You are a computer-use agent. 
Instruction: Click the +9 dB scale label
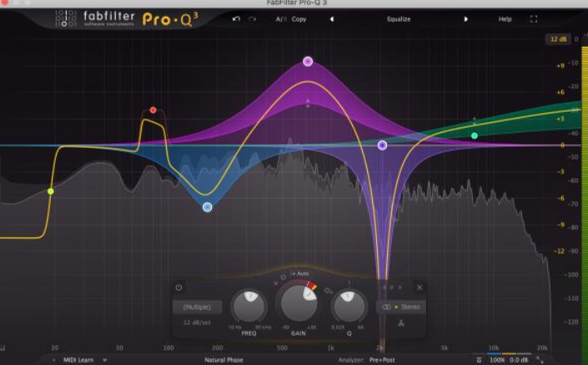click(560, 66)
